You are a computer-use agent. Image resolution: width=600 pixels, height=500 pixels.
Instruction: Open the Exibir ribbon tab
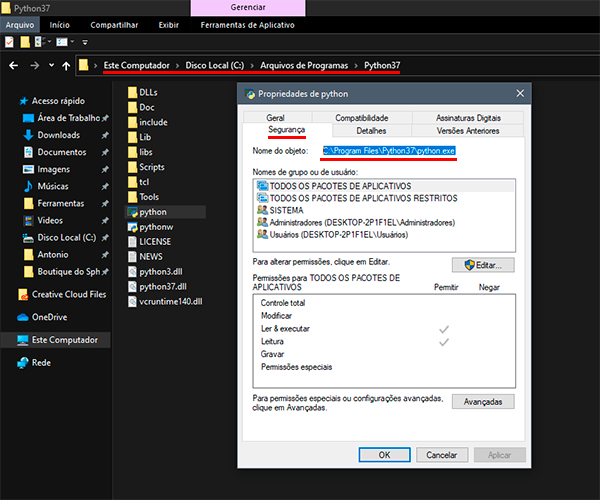coord(168,25)
